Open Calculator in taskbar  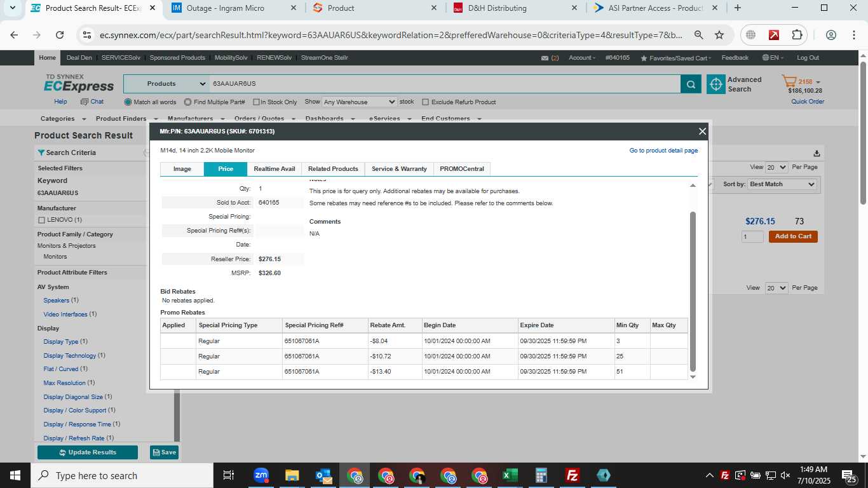541,475
